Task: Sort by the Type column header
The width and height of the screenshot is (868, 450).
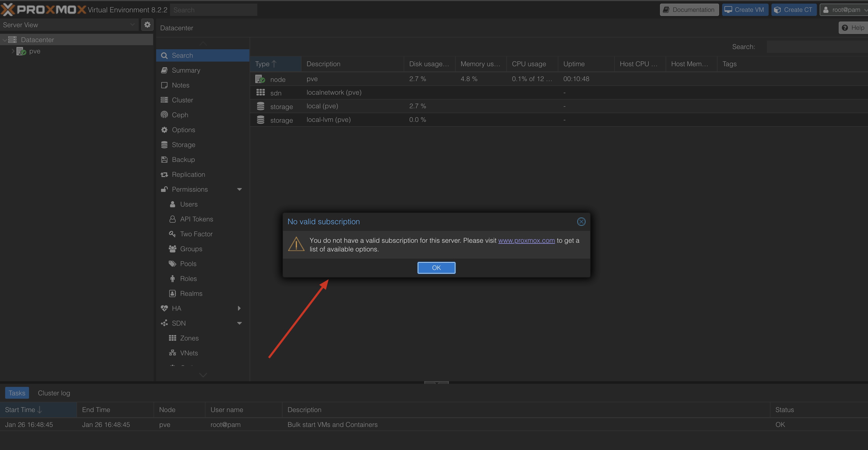Action: (275, 64)
